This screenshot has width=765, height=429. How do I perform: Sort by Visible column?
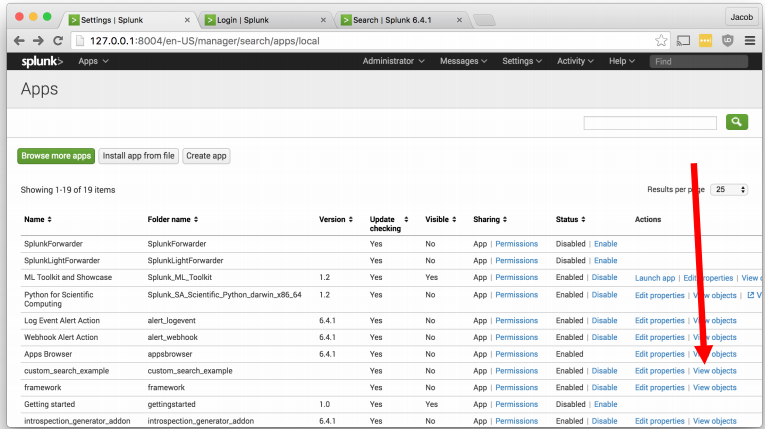point(441,219)
